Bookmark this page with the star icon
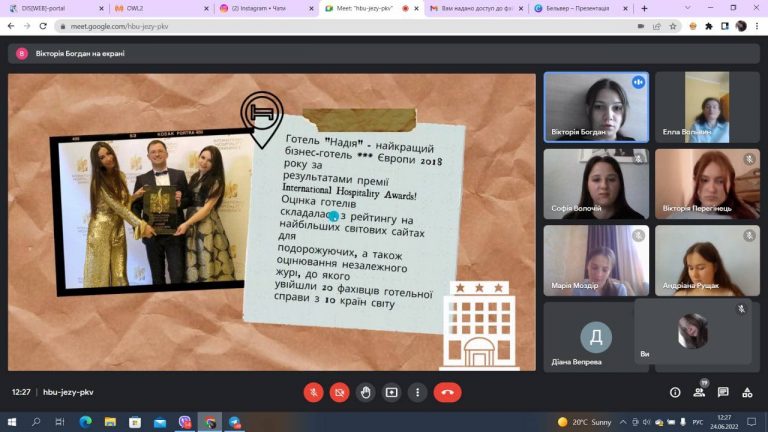The width and height of the screenshot is (768, 432). [x=673, y=26]
